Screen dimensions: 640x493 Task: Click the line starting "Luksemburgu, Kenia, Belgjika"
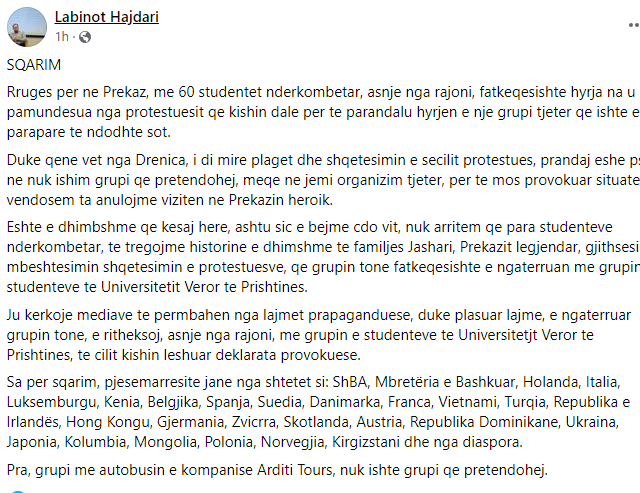coord(318,402)
